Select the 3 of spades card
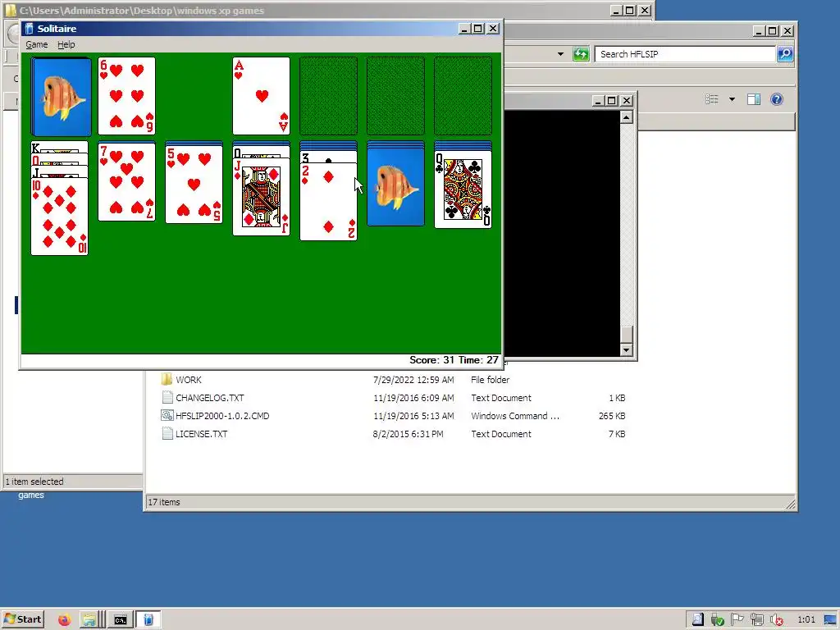 click(328, 157)
